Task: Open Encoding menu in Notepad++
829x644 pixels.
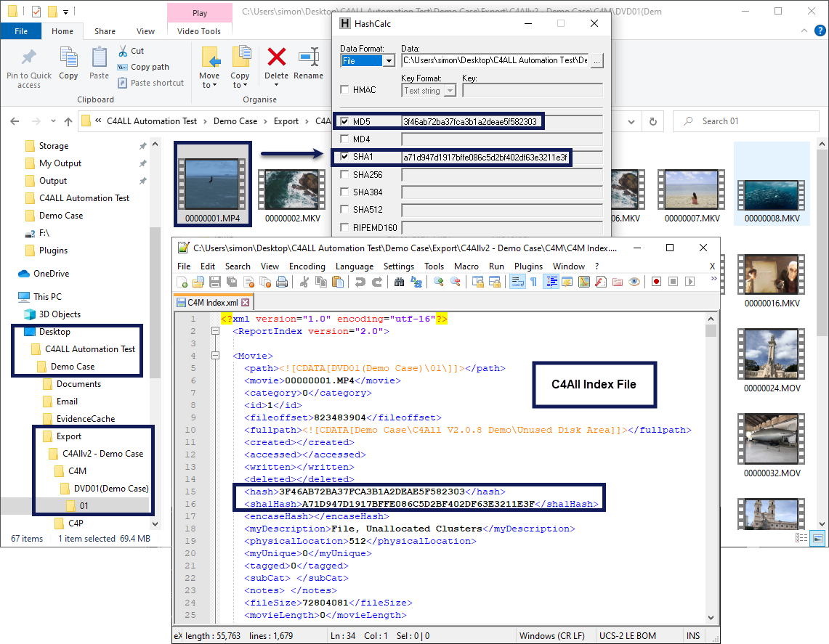Action: tap(307, 266)
